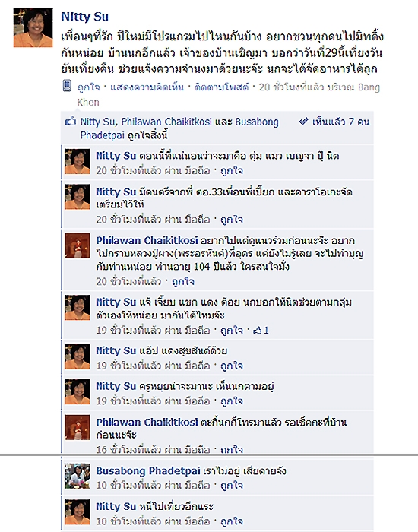Viewport: 418px width, 532px height.
Task: Click the mobile phone icon below the post
Action: point(67,86)
